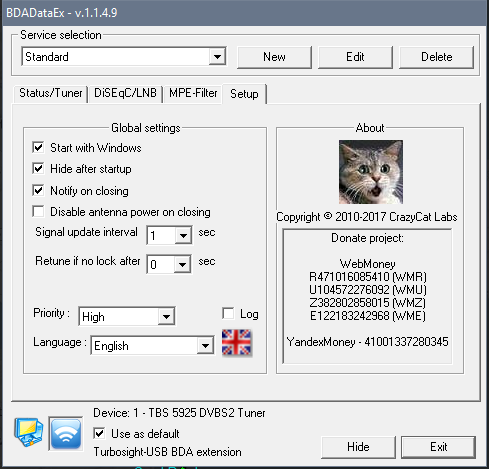Click the computer monitor network icon
This screenshot has height=469, width=489.
pos(29,432)
